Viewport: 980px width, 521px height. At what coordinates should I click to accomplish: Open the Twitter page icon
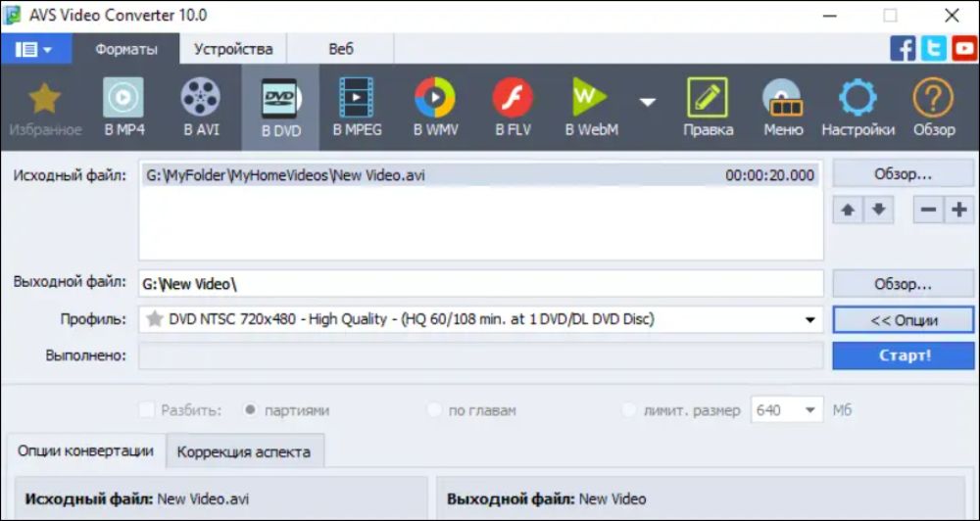[934, 48]
